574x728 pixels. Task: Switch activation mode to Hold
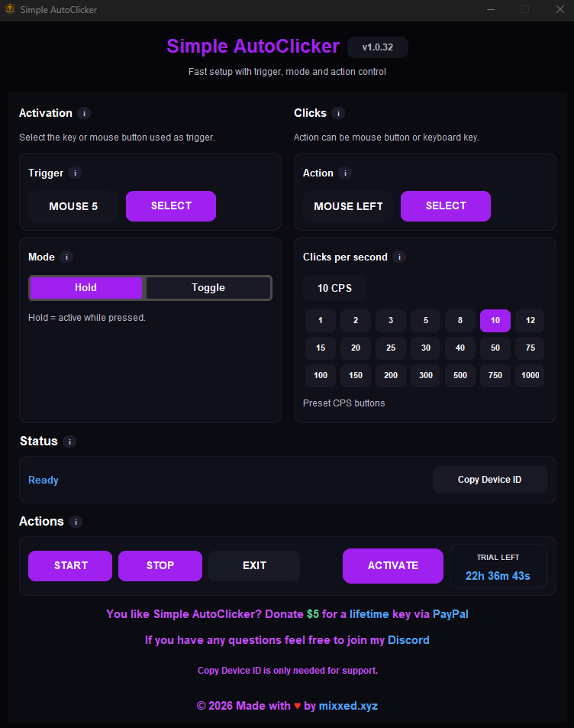pyautogui.click(x=85, y=288)
